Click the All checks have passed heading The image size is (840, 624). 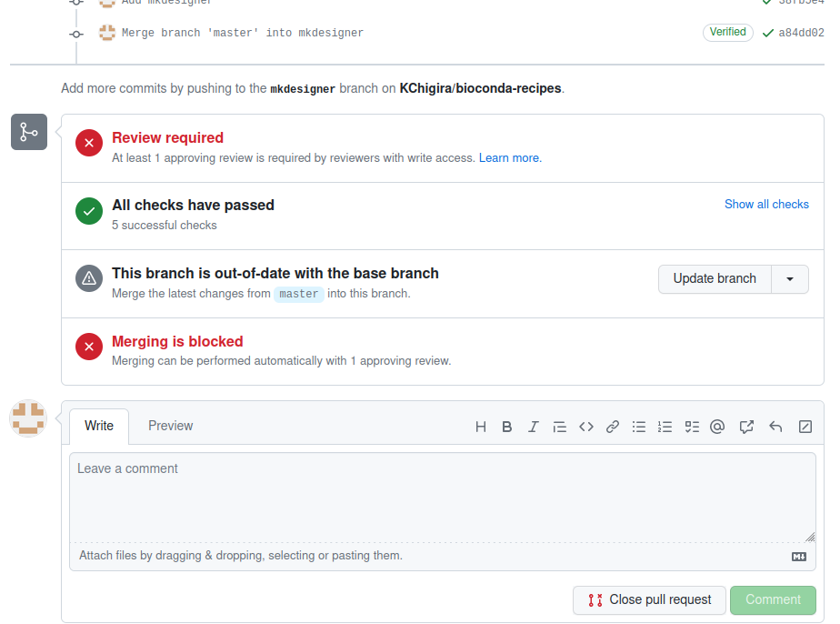pos(193,206)
